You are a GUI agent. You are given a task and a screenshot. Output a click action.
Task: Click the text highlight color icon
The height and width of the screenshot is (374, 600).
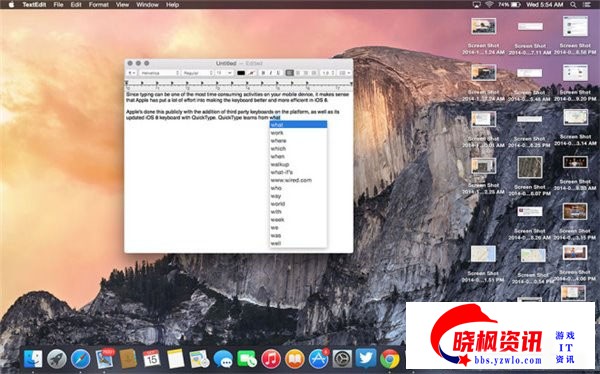tap(251, 73)
